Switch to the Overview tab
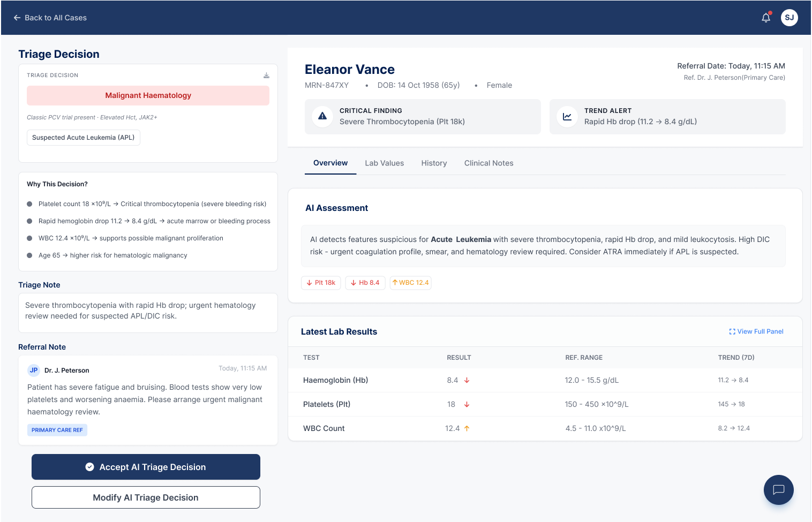The height and width of the screenshot is (522, 812). (x=330, y=163)
